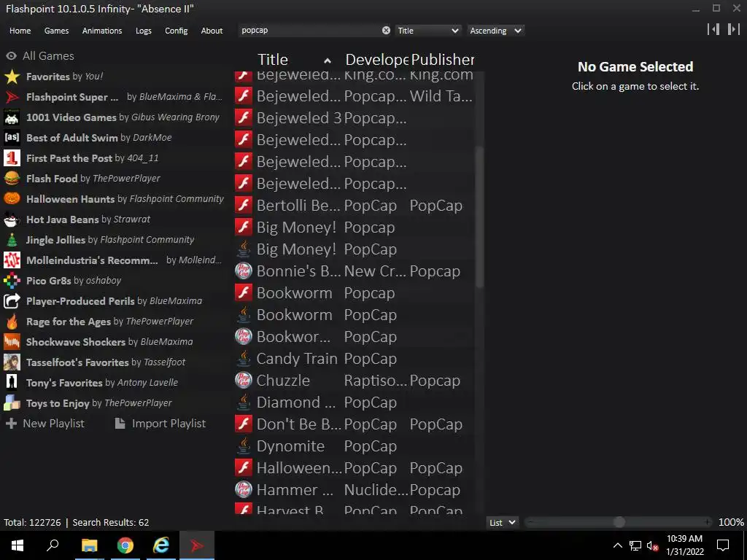The width and height of the screenshot is (747, 560).
Task: Click the Best of Adult Swim [as] icon
Action: pos(12,138)
